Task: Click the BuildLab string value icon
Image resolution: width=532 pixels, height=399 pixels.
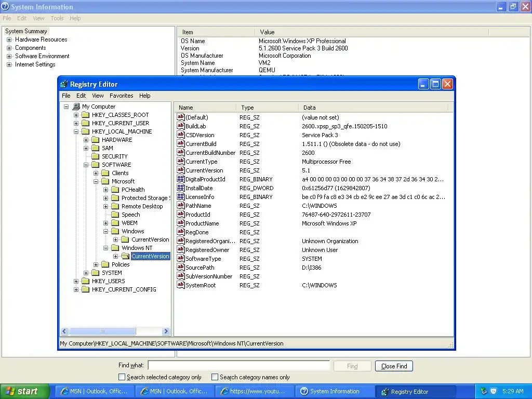Action: tap(180, 126)
